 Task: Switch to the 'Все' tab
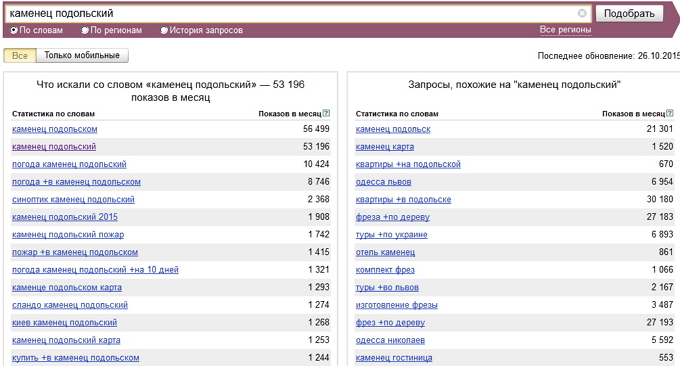[x=20, y=56]
